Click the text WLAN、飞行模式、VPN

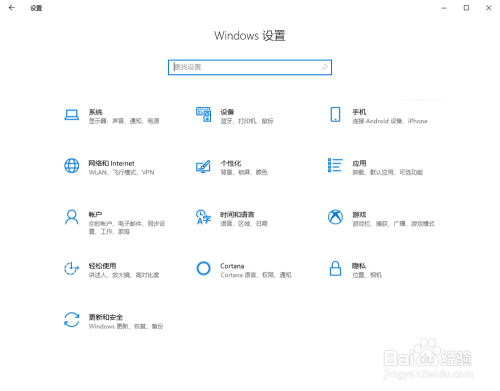(121, 172)
